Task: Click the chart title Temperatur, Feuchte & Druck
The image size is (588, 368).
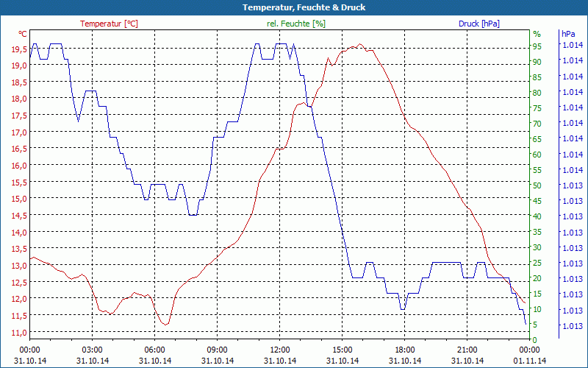Action: click(x=304, y=7)
